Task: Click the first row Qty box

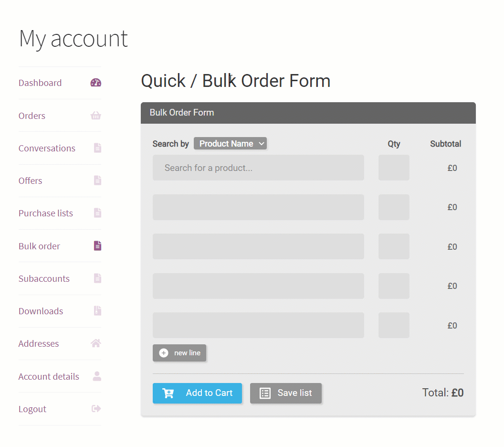Action: pos(394,168)
